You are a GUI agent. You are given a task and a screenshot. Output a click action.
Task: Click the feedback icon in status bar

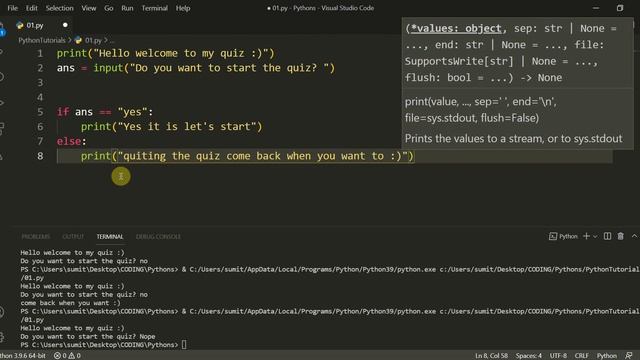click(629, 356)
